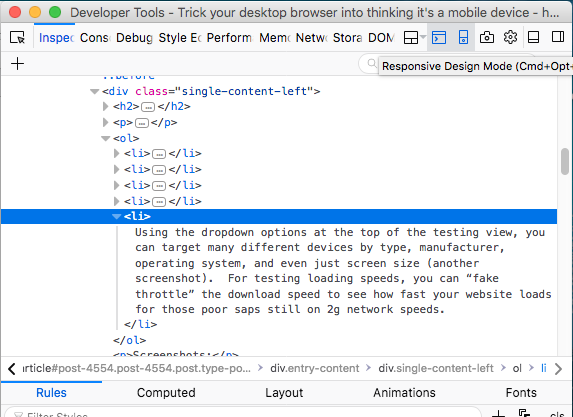The height and width of the screenshot is (417, 573).
Task: Select div.single-content-left breadcrumb
Action: coord(436,368)
